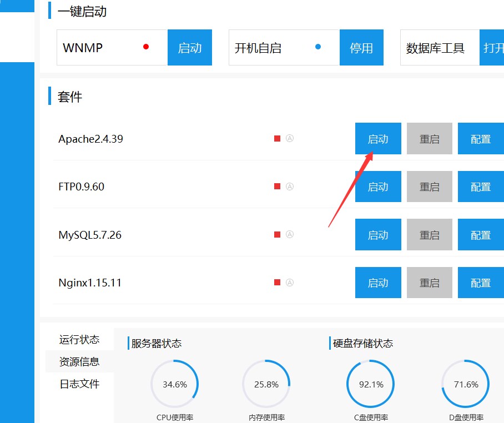Click the 套件 section heading
Viewport: 504px width, 423px height.
pos(70,97)
